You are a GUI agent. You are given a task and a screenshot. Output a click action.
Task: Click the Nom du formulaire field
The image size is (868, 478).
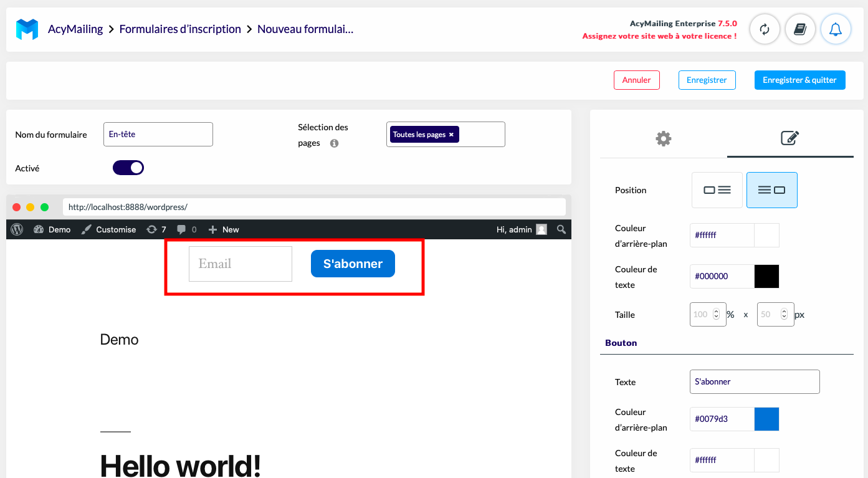[x=158, y=134]
